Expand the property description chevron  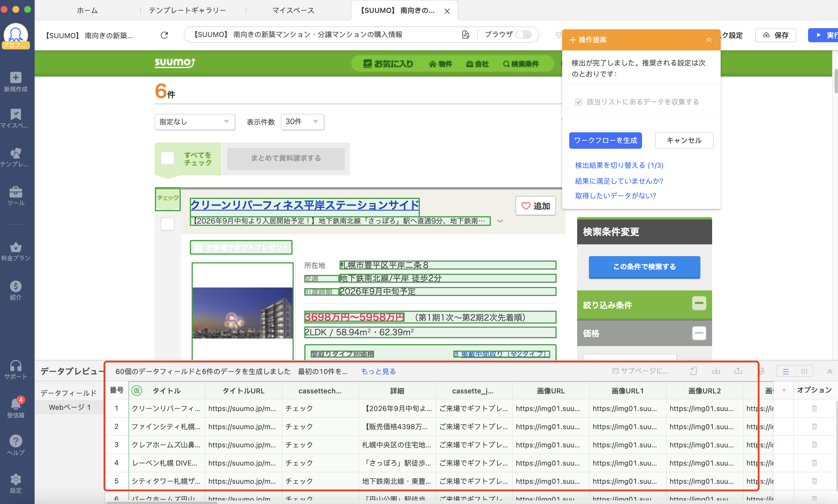(x=500, y=221)
